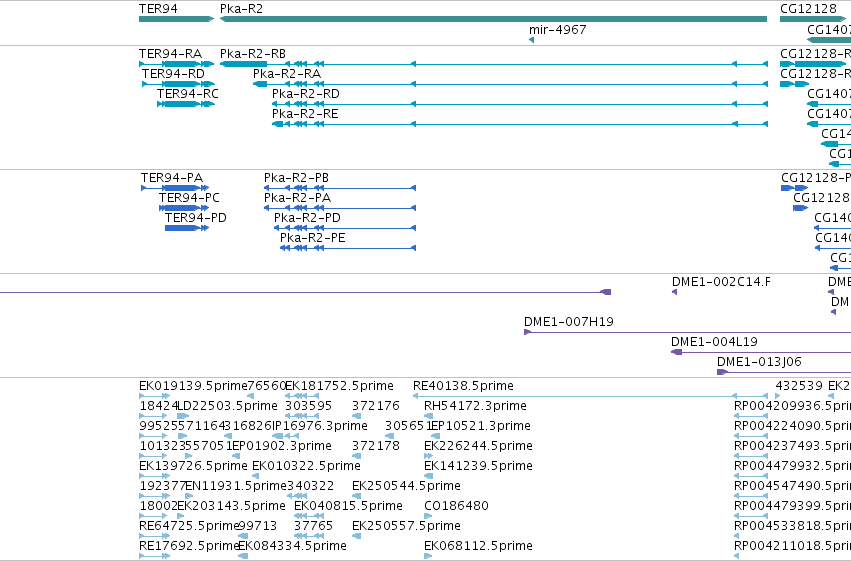Select the EK181752.5prime EST label
Image resolution: width=851 pixels, height=561 pixels.
point(339,386)
